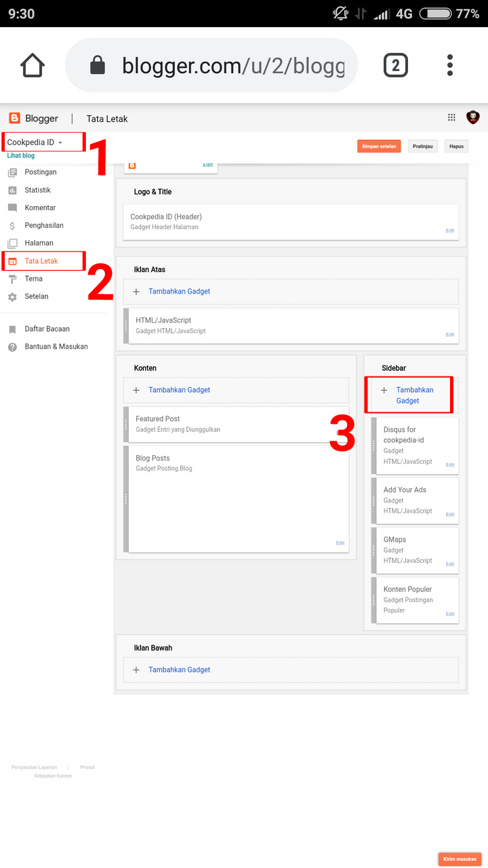Click the Blogger logo icon

click(x=14, y=118)
